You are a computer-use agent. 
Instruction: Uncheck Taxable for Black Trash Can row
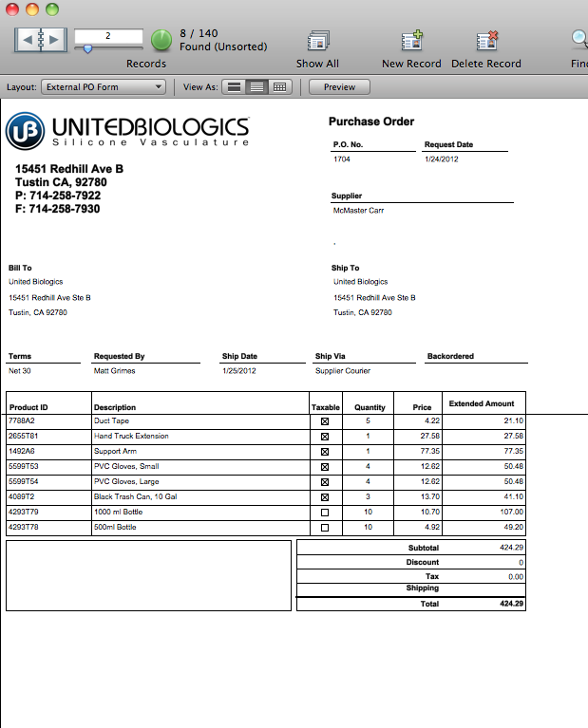point(325,496)
